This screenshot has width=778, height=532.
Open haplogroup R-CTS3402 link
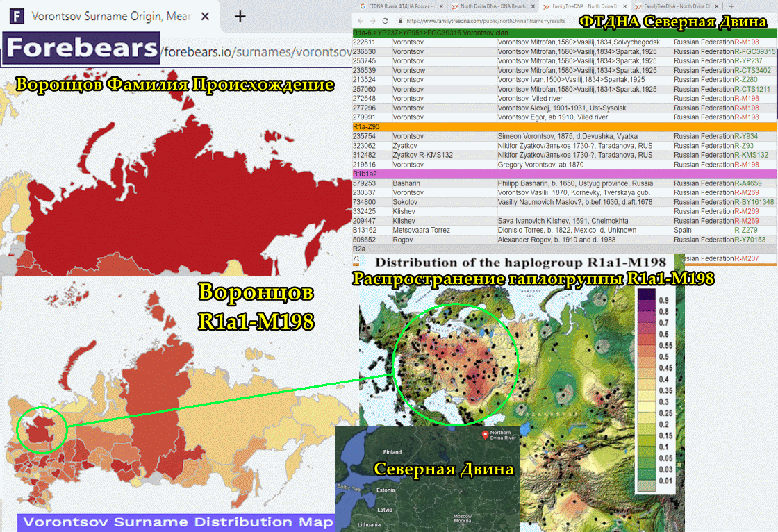tap(753, 70)
